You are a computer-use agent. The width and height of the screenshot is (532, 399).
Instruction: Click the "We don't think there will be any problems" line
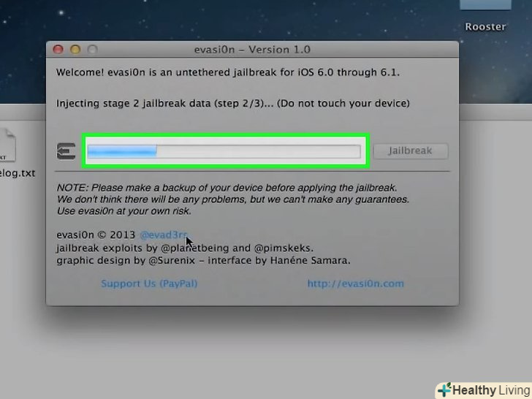pyautogui.click(x=232, y=199)
